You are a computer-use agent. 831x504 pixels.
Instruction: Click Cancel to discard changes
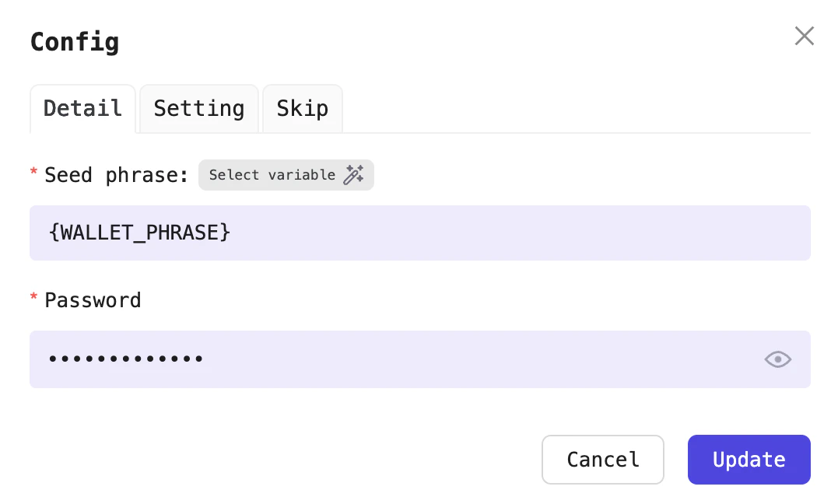(x=603, y=460)
